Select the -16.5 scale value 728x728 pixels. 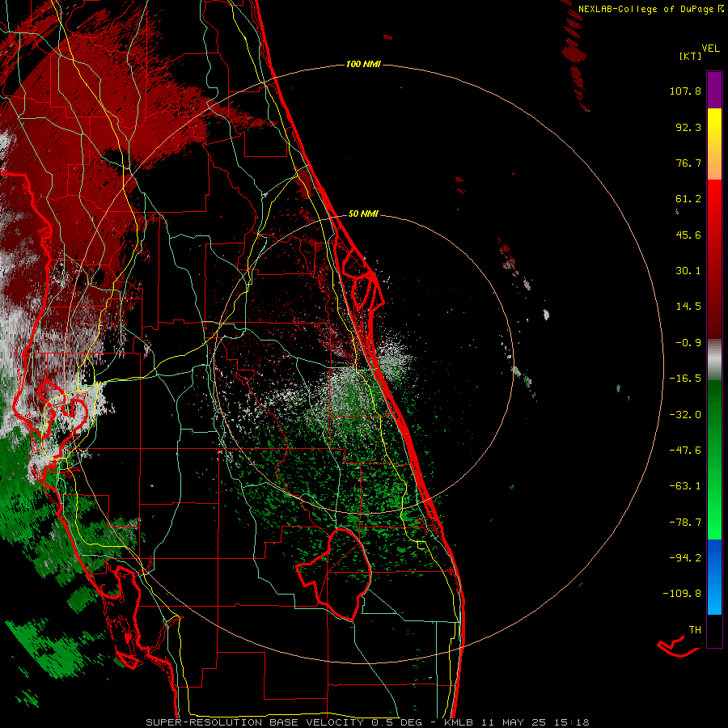click(x=685, y=379)
